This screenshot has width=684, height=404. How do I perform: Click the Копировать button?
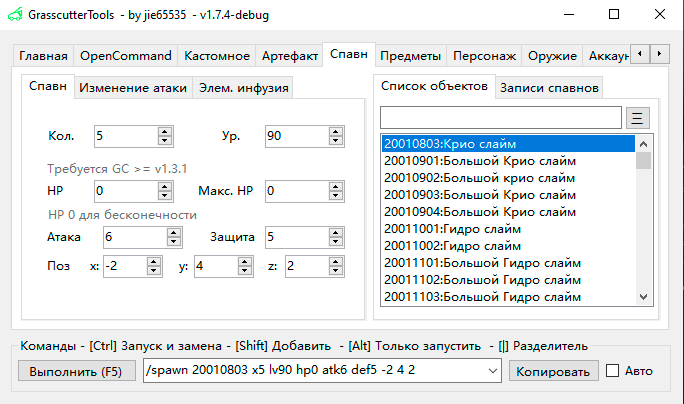551,371
